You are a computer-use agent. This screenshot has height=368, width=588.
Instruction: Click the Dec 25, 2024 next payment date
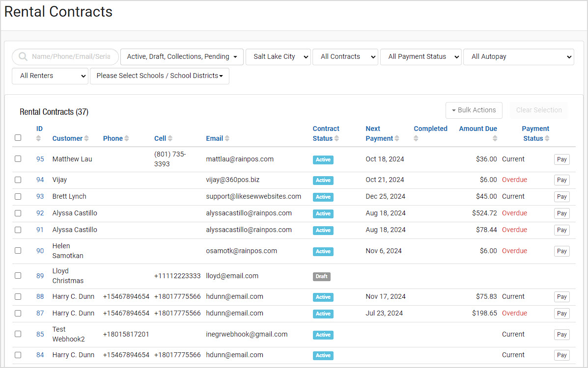pyautogui.click(x=386, y=196)
